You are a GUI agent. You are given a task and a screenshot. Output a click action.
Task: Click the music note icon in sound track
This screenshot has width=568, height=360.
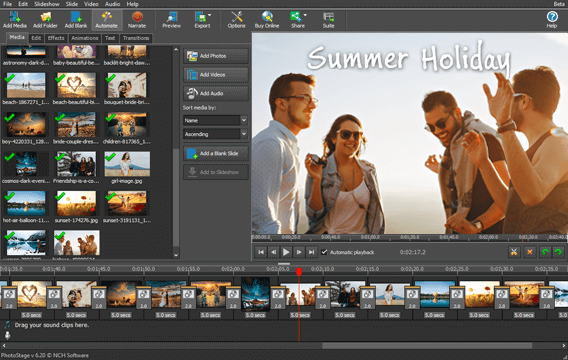pos(7,325)
